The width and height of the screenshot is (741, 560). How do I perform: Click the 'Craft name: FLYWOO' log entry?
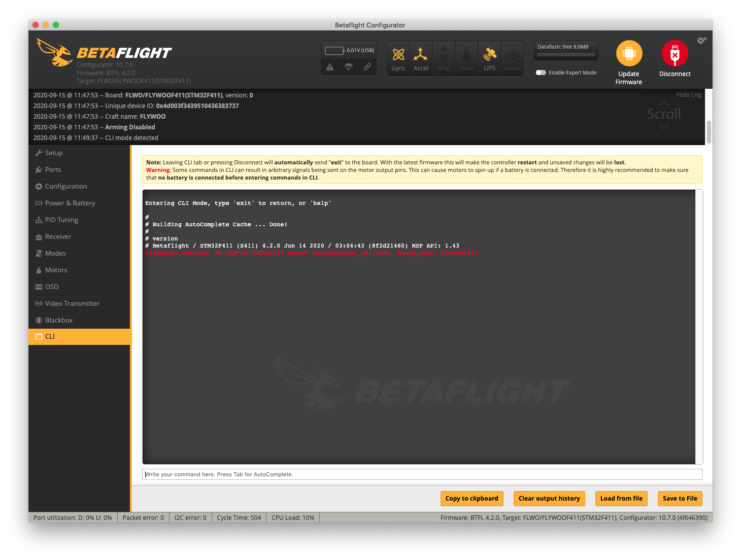99,117
